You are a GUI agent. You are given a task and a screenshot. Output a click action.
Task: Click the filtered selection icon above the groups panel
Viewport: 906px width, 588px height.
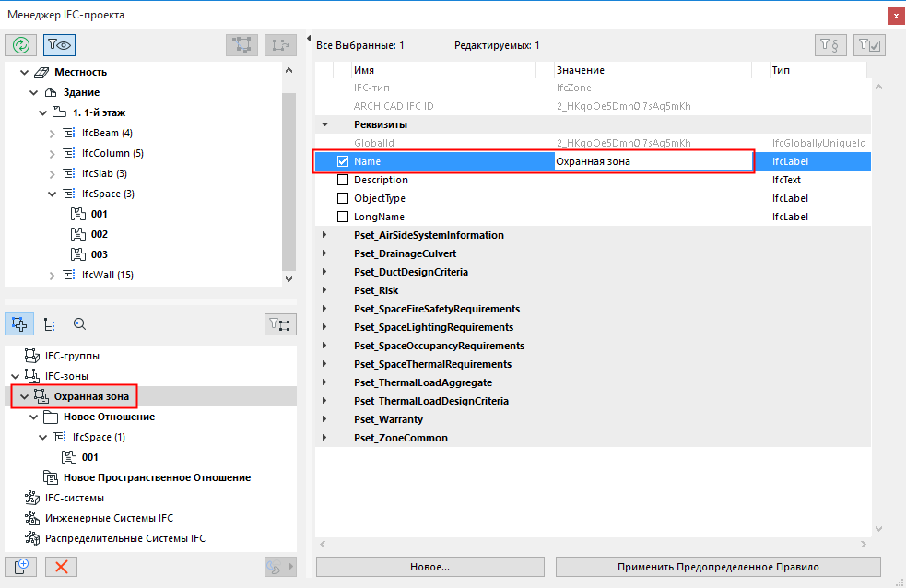point(280,323)
